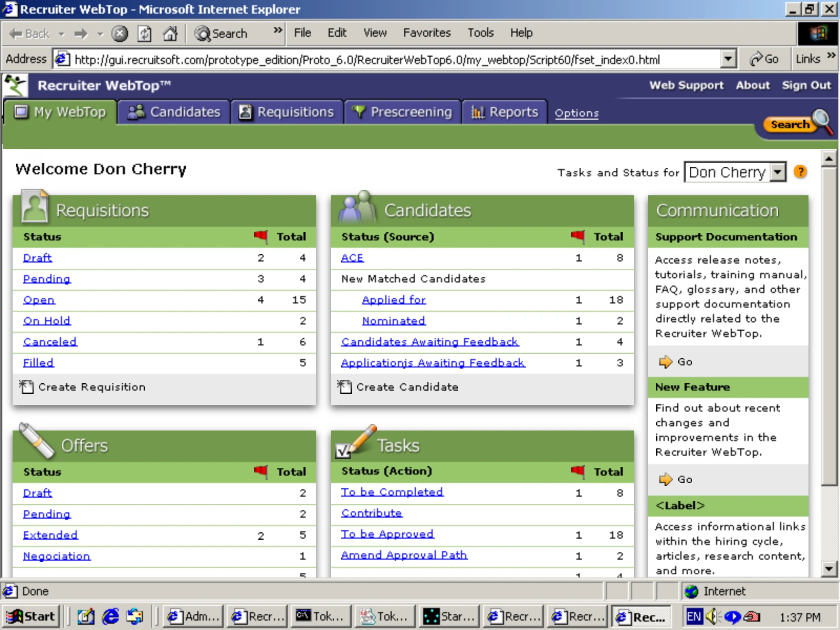Open the Forward button history dropdown arrow
The width and height of the screenshot is (840, 630).
click(100, 34)
